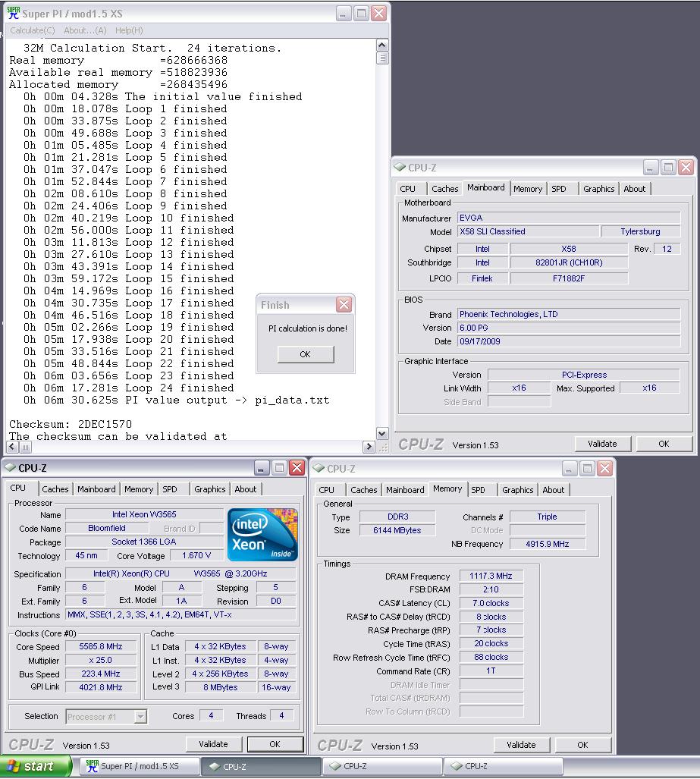Click Super PI icon in taskbar button
This screenshot has width=700, height=779.
[92, 766]
